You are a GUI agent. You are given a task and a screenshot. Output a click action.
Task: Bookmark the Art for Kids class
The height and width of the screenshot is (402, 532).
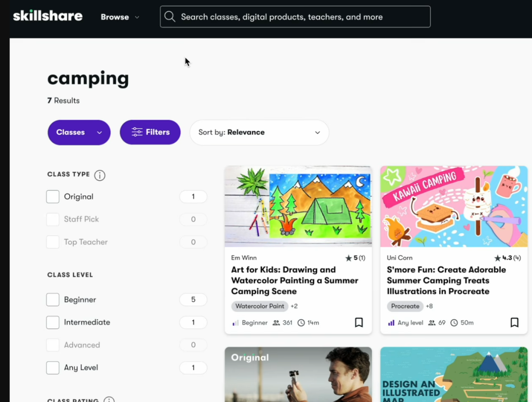[x=359, y=322]
